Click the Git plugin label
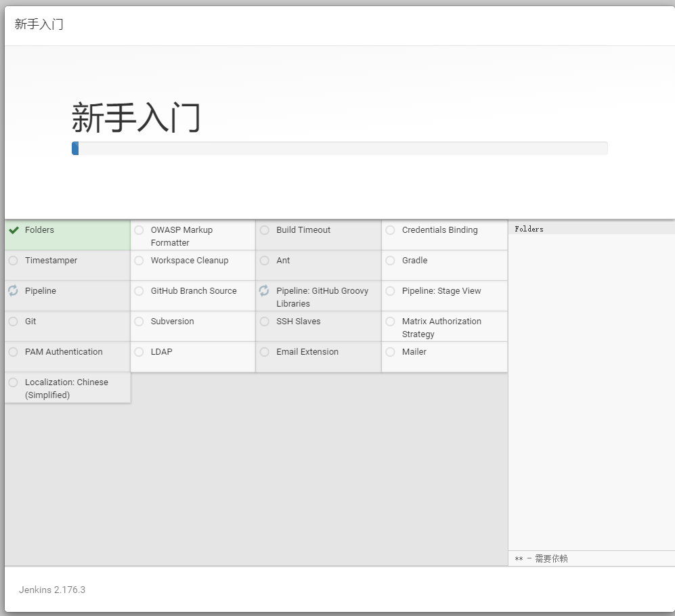Viewport: 675px width, 616px height. click(x=30, y=322)
